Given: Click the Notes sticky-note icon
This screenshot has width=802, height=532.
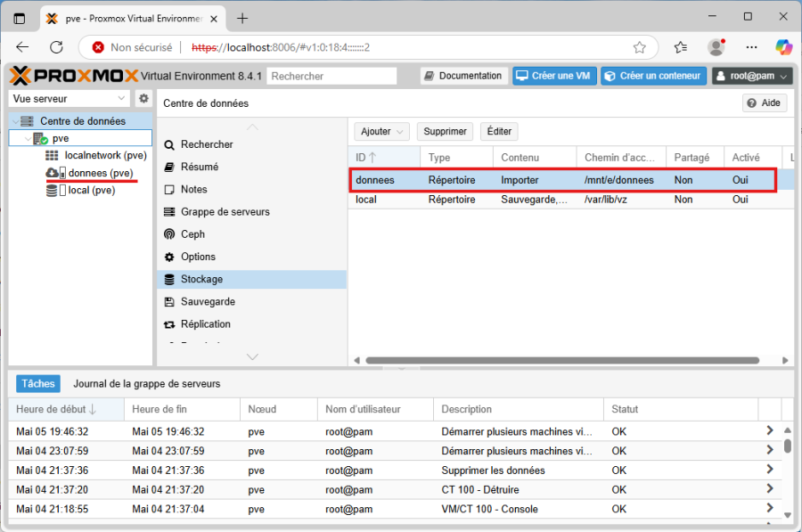Looking at the screenshot, I should coord(169,190).
